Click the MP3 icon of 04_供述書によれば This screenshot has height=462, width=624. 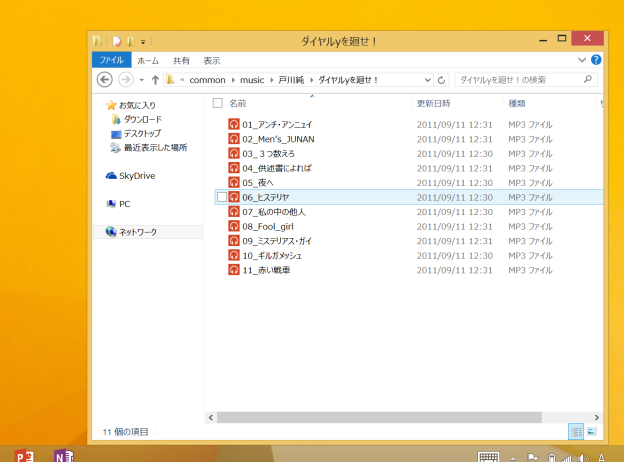[x=234, y=168]
